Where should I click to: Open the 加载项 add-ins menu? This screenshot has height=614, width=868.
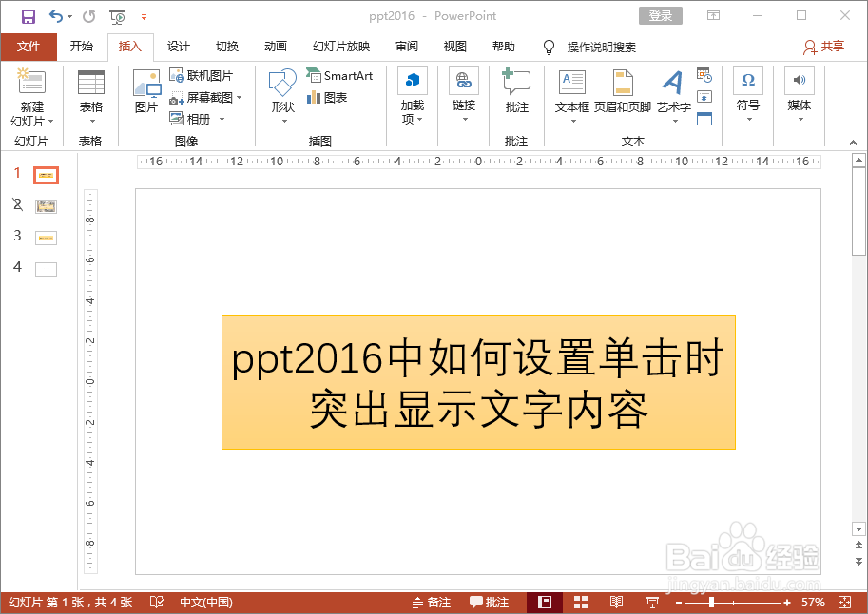(413, 96)
